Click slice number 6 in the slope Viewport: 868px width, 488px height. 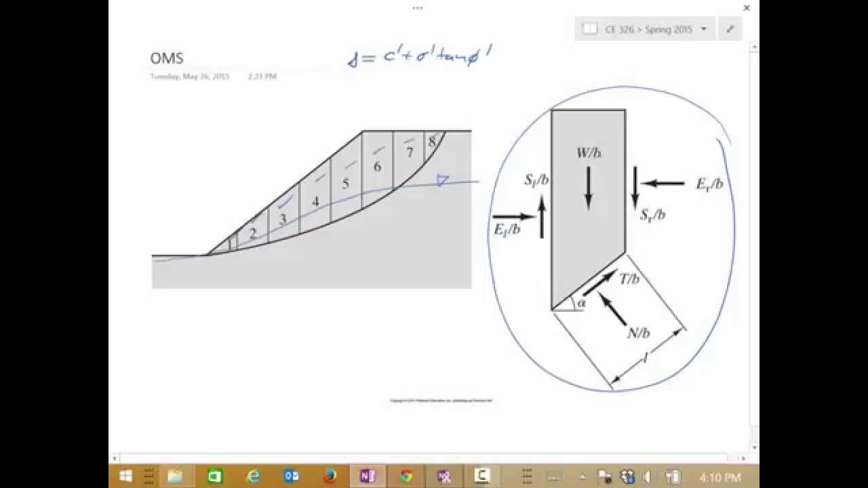coord(377,167)
